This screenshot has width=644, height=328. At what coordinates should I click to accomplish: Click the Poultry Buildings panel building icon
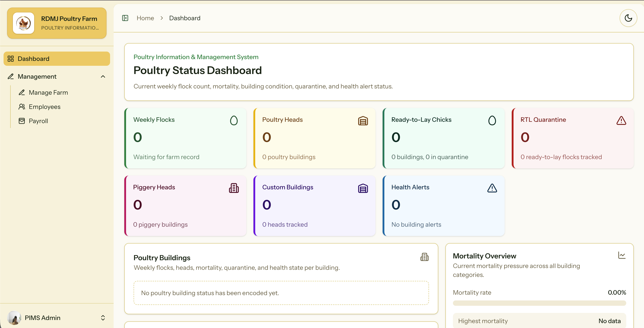tap(424, 257)
